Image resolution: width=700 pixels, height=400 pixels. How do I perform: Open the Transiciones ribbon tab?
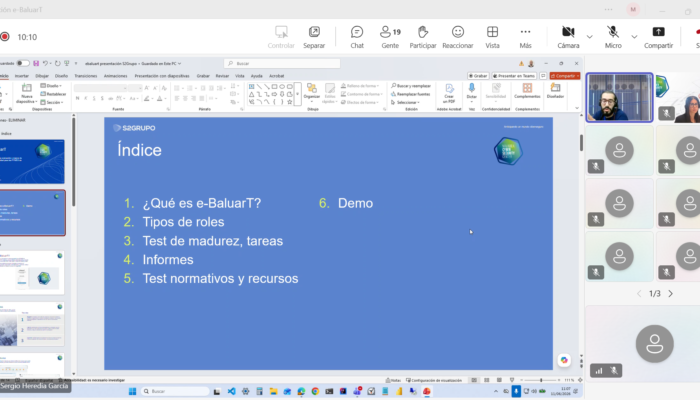(x=86, y=76)
